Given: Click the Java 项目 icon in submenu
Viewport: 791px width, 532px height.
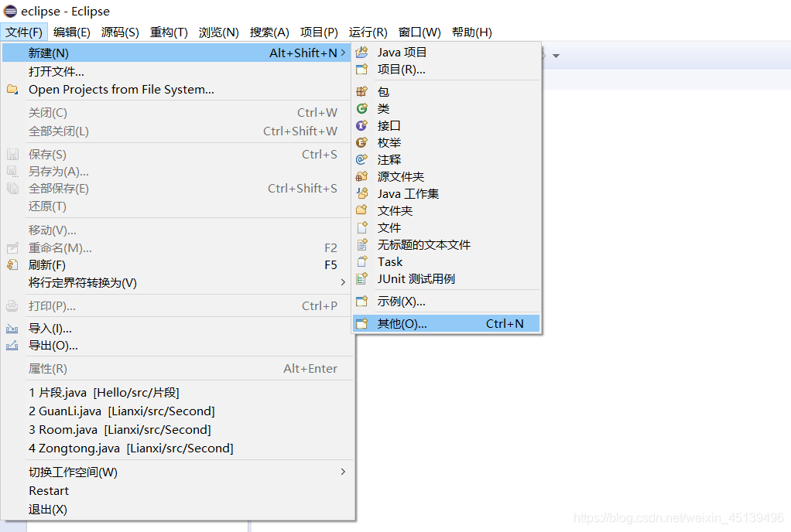Looking at the screenshot, I should point(361,52).
